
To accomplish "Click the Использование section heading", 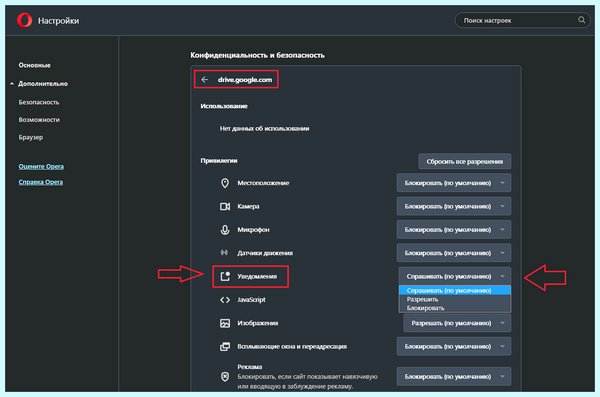I will pyautogui.click(x=224, y=106).
